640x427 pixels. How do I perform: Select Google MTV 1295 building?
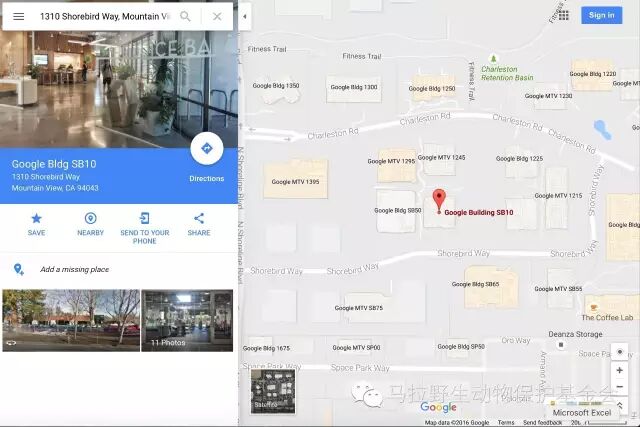pos(396,165)
